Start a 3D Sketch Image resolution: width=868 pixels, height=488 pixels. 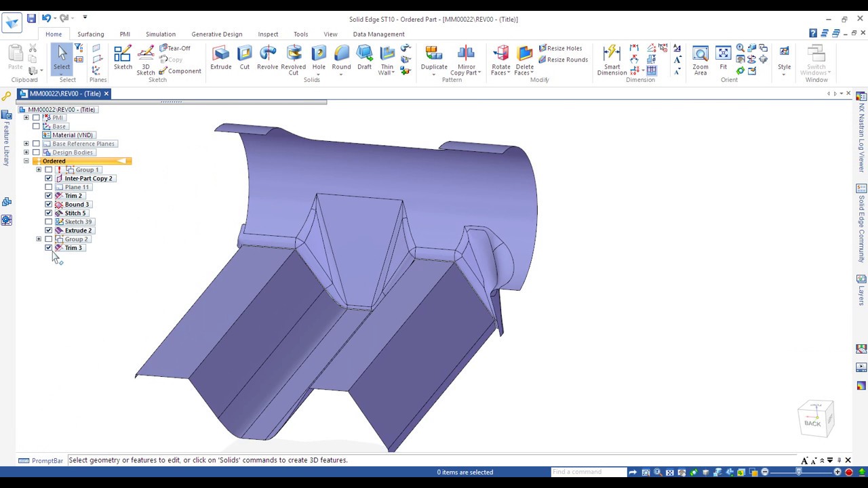click(x=146, y=60)
